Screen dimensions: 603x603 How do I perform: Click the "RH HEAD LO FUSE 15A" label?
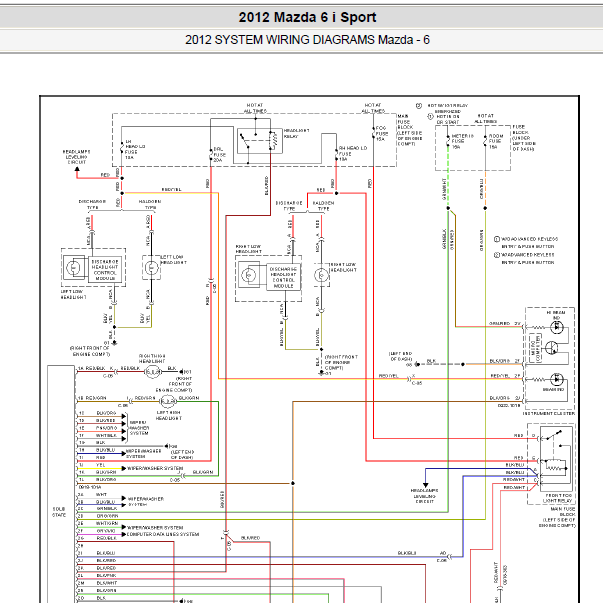coord(353,153)
